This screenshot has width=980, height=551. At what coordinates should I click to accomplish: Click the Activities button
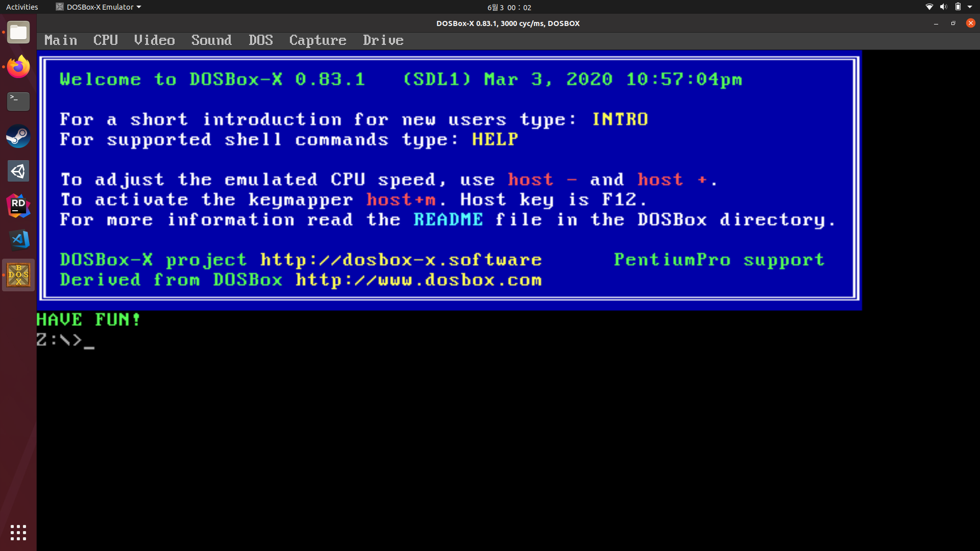pos(22,7)
